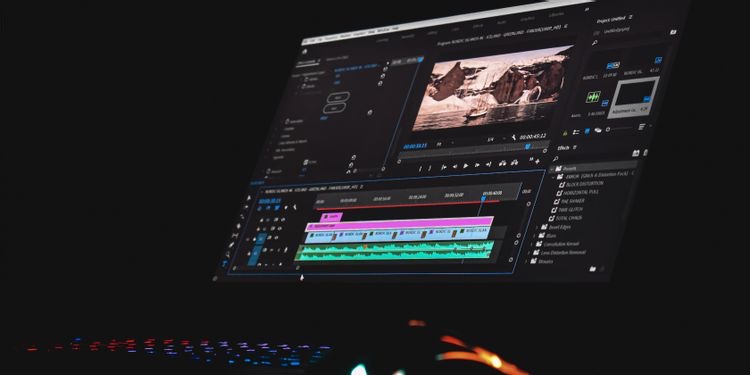Select the green audio file thumbnail in Project

click(x=593, y=97)
